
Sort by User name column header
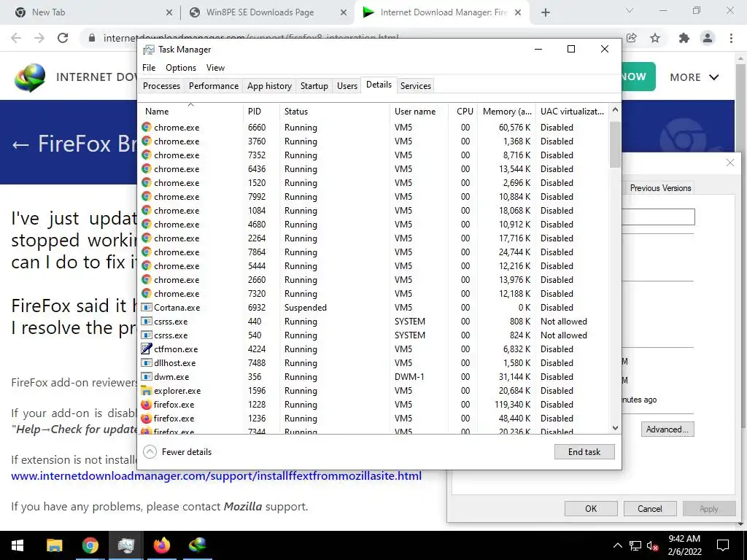tap(419, 112)
